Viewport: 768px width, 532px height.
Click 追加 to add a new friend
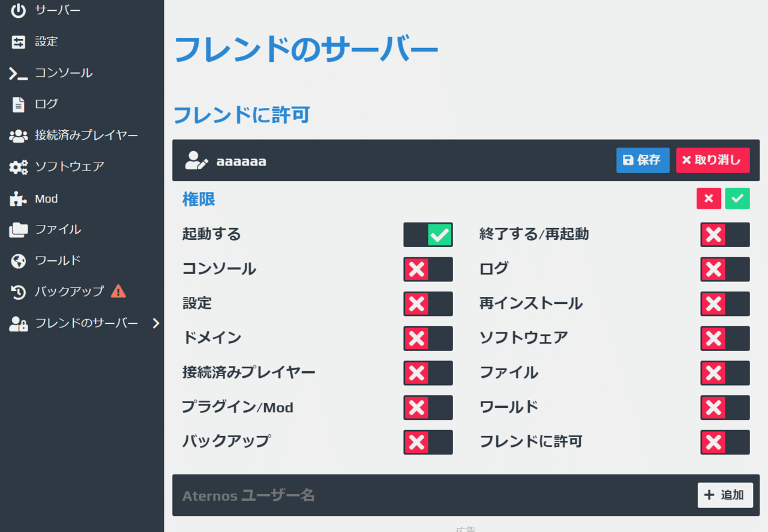725,495
